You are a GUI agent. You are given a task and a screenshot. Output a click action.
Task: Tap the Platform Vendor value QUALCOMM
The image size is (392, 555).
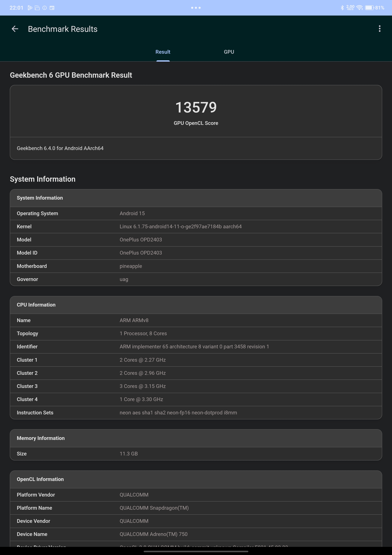(x=134, y=495)
